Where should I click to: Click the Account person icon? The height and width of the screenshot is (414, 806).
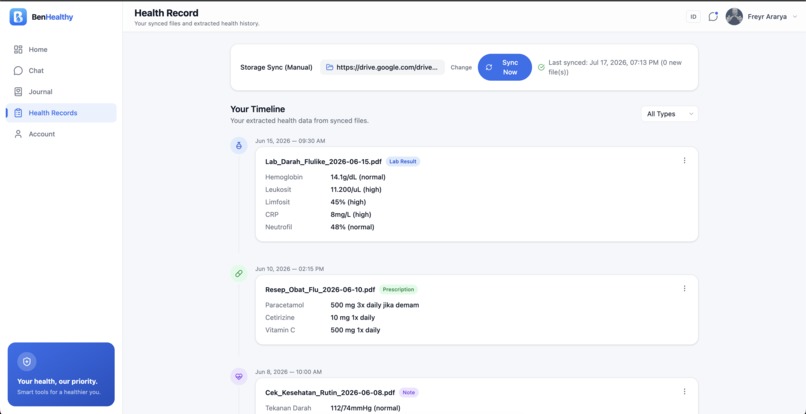coord(18,134)
